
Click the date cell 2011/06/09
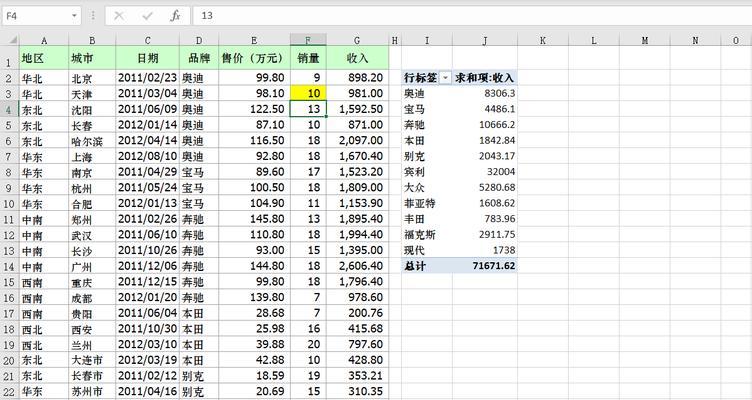pyautogui.click(x=148, y=109)
